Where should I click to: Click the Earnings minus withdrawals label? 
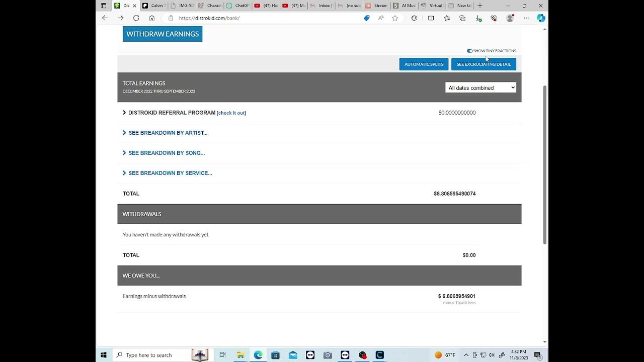154,296
